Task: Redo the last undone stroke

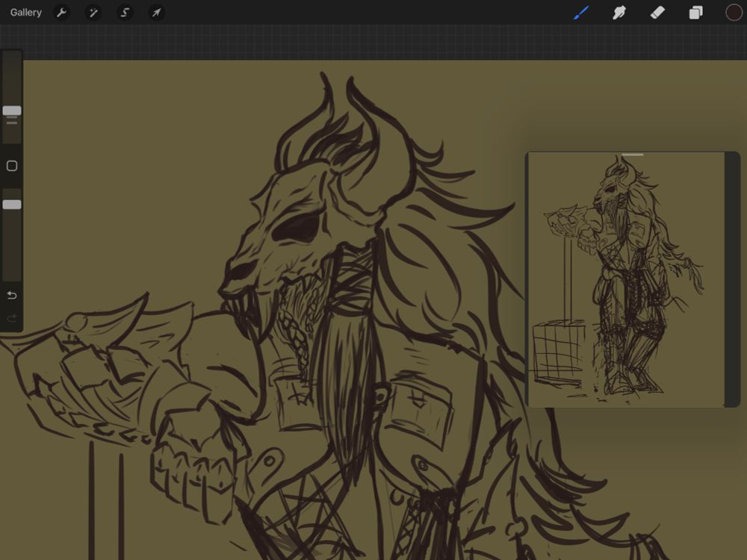Action: (x=12, y=317)
